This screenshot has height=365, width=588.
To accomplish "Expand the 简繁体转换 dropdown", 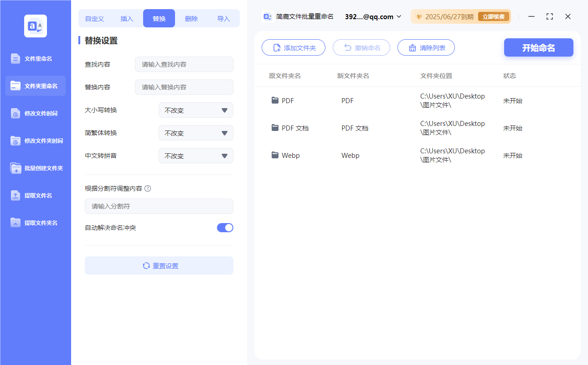I will click(x=196, y=133).
